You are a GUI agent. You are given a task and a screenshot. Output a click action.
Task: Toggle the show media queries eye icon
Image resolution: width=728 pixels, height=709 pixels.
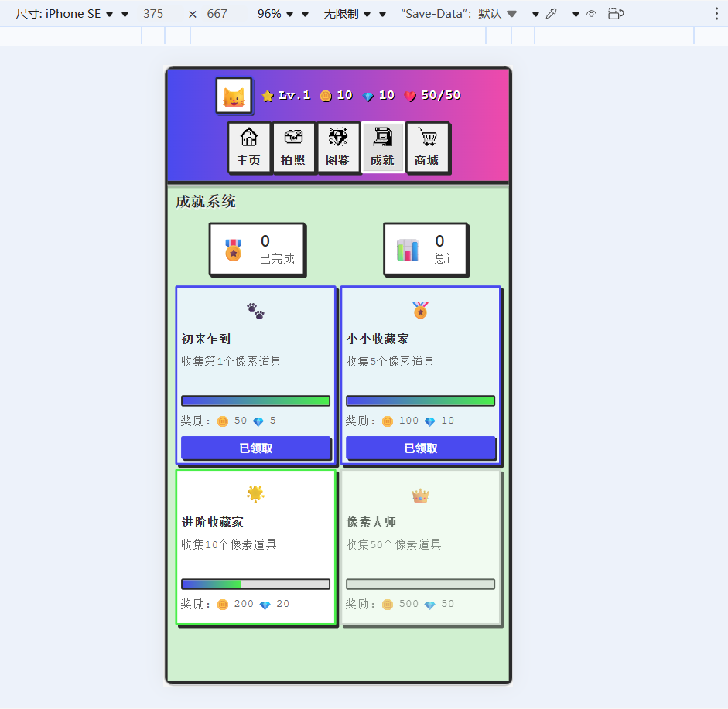(592, 13)
